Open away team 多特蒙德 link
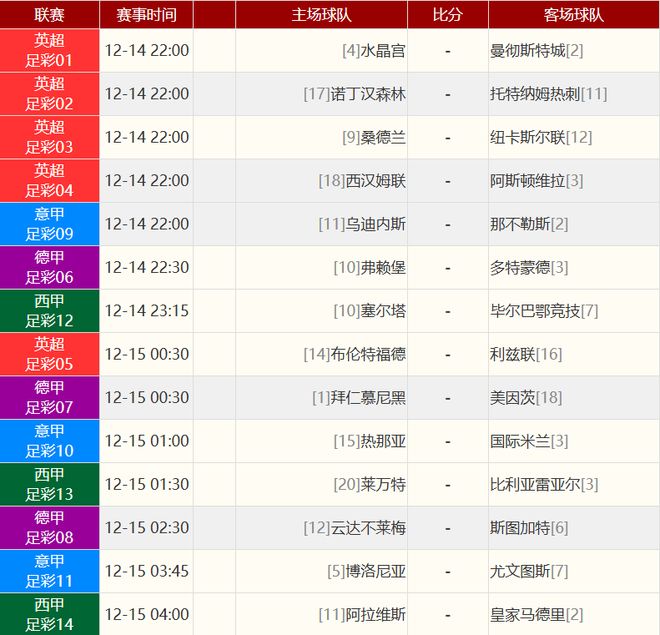 point(520,268)
